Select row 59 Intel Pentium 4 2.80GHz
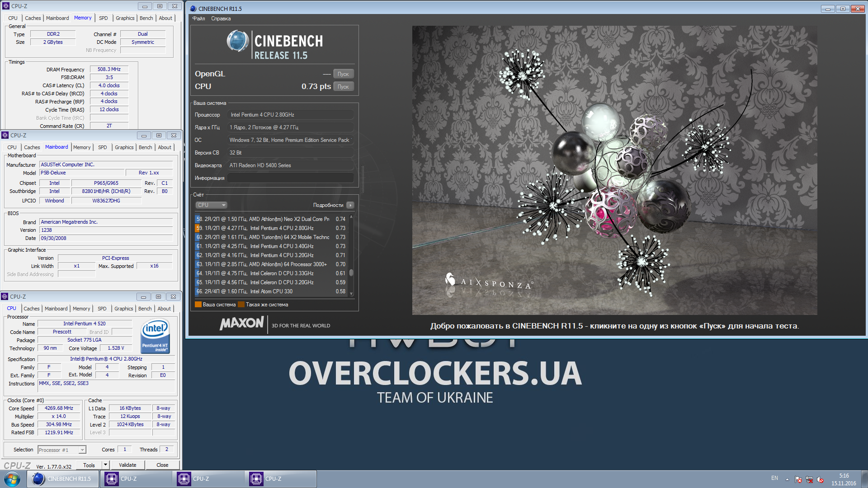The height and width of the screenshot is (488, 868). click(x=271, y=228)
